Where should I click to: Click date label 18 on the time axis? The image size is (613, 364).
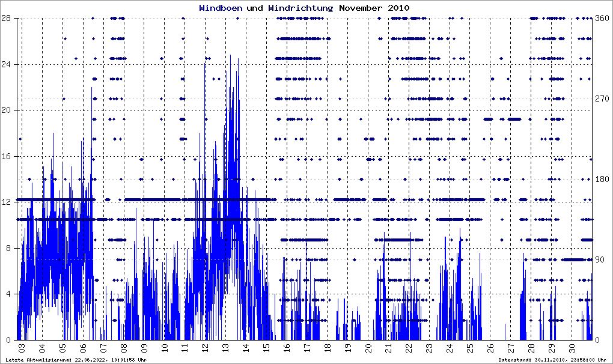point(327,348)
